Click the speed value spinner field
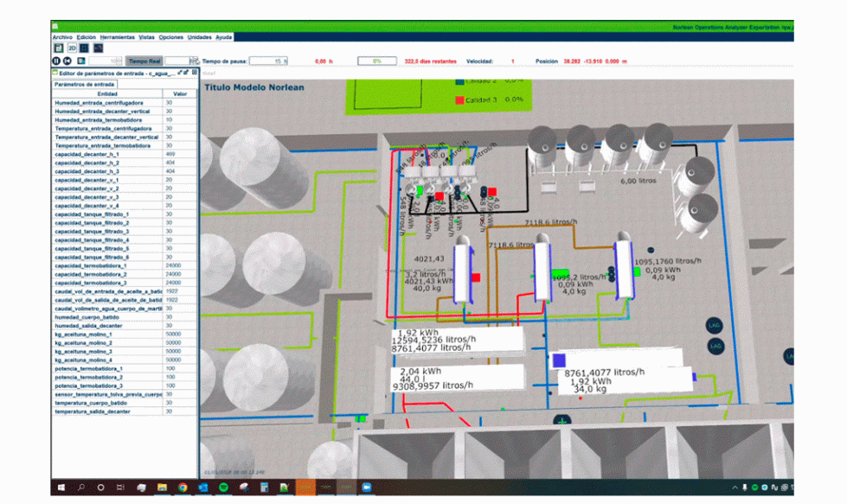The image size is (847, 504). tap(106, 61)
